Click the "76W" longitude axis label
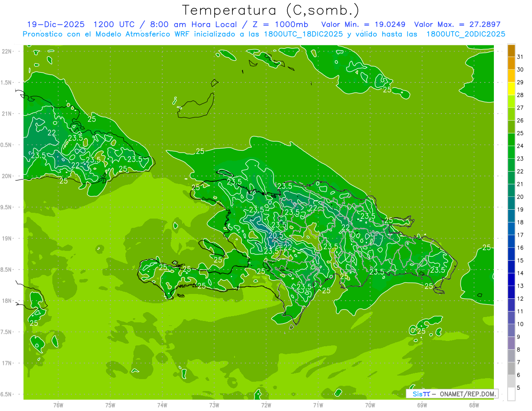This screenshot has height=411, width=532. 58,405
